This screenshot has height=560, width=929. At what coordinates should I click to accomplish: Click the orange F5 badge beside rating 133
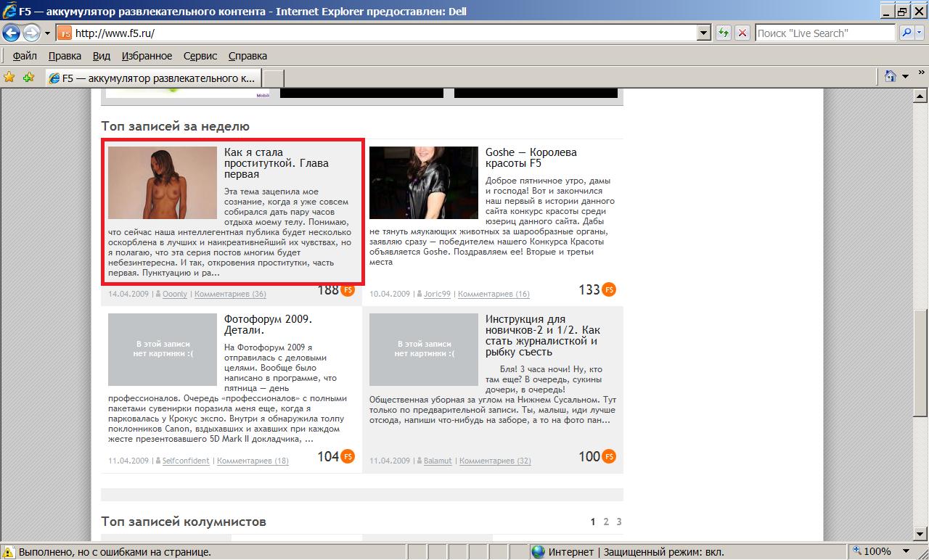click(609, 290)
